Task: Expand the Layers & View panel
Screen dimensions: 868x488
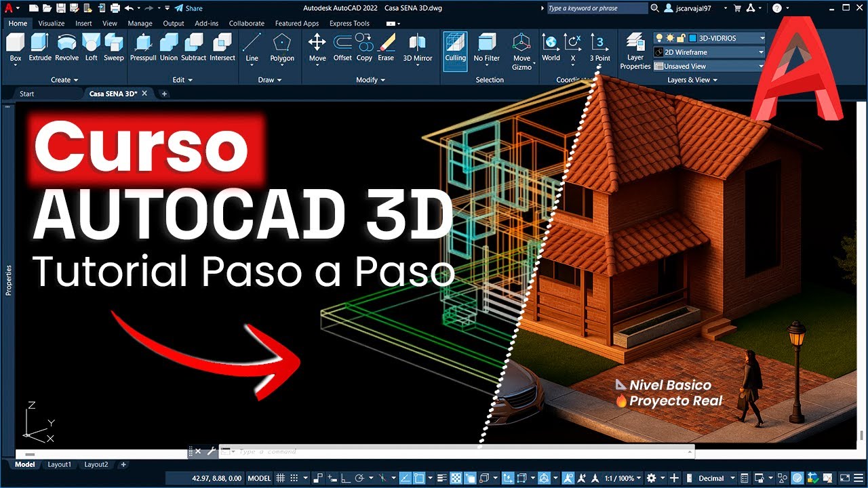Action: click(x=692, y=80)
